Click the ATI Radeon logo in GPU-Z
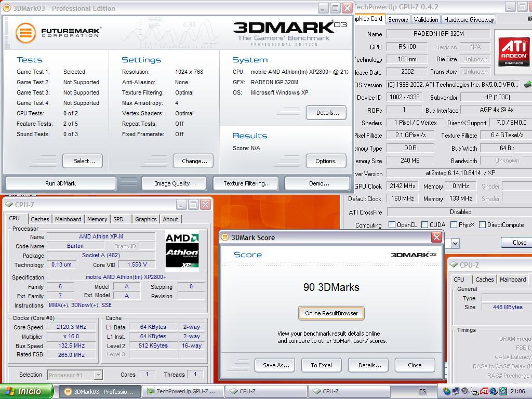Screen dimensions: 532x399 tap(514, 52)
